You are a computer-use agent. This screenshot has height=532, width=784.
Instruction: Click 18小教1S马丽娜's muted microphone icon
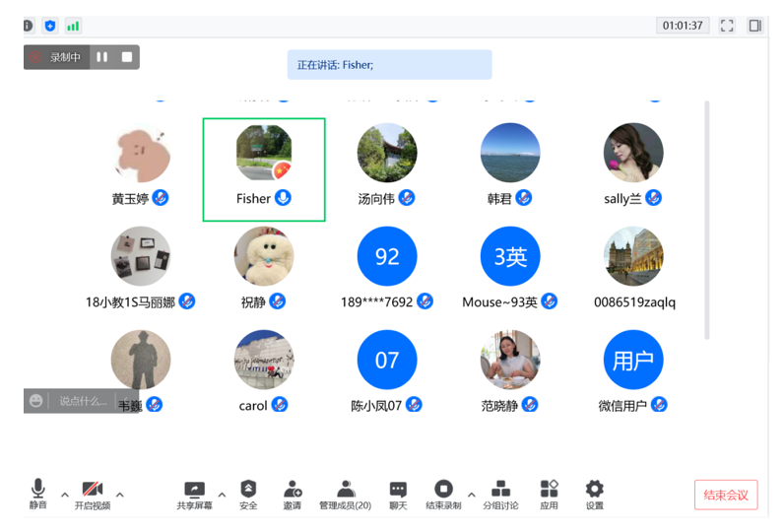click(x=187, y=301)
